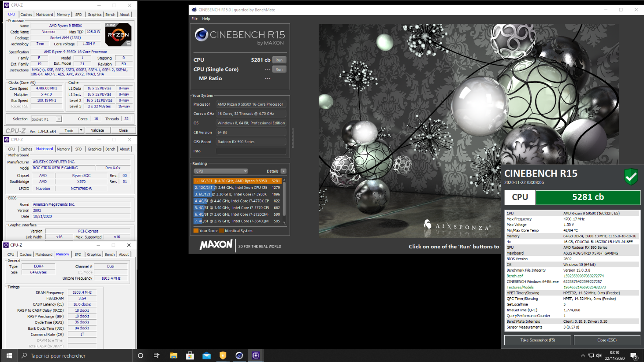Open the volume icon in system tray
This screenshot has height=362, width=644.
tap(599, 356)
